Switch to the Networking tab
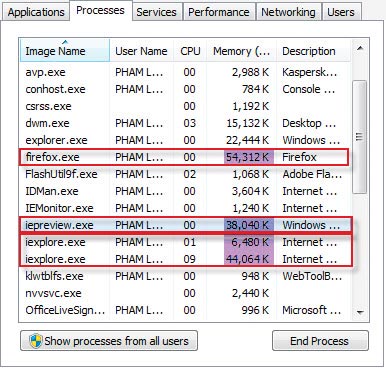Viewport: 386px width, 368px height. tap(288, 12)
